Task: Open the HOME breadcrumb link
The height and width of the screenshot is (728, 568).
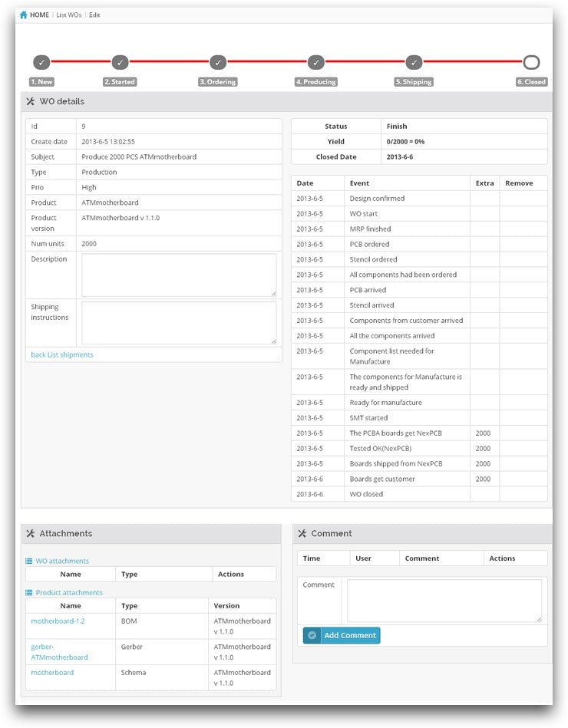Action: click(x=39, y=15)
